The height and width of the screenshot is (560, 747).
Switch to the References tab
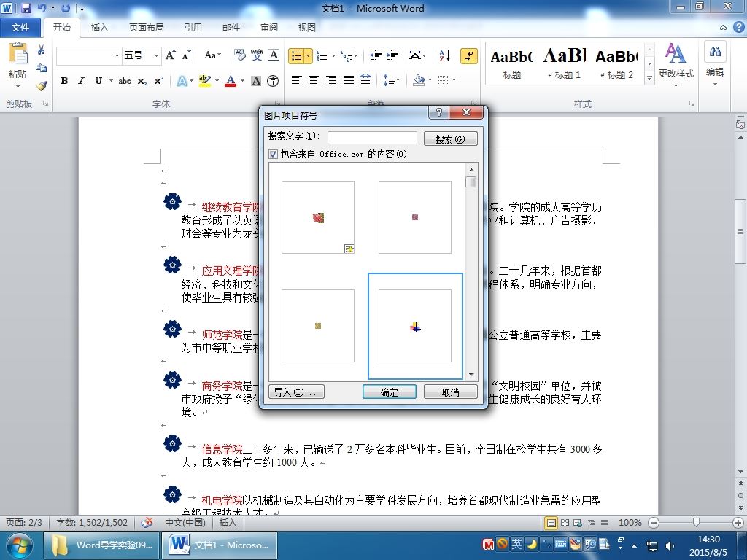click(x=193, y=27)
